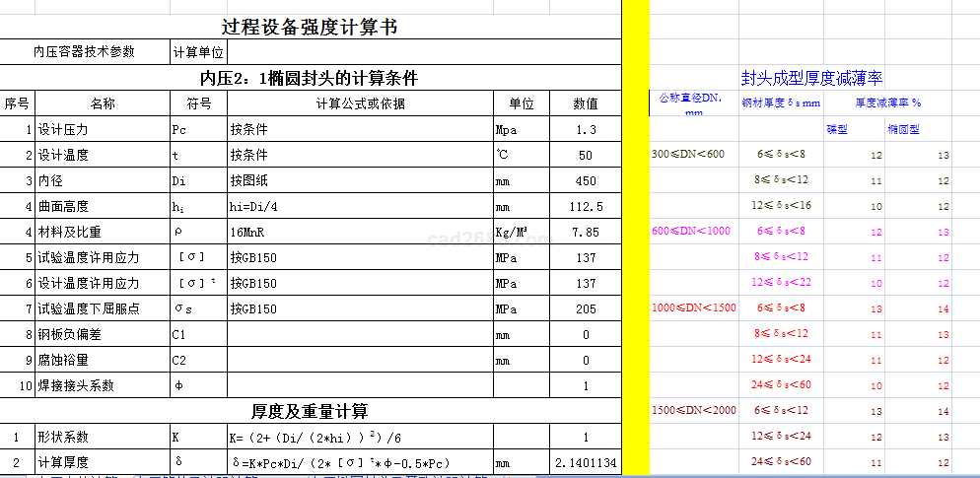Click the inner diameter value 450
Image resolution: width=980 pixels, height=478 pixels.
(585, 180)
